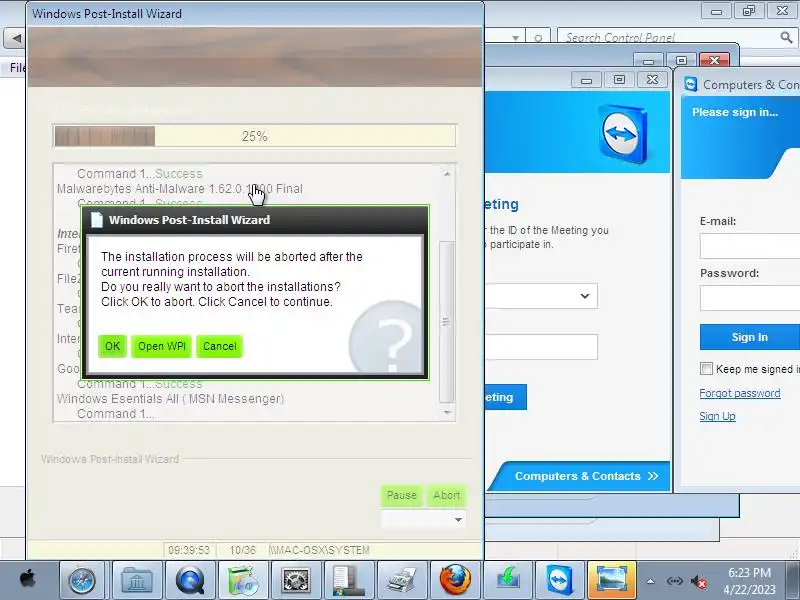Expand the Meeting ID dropdown in TeamViewer
The height and width of the screenshot is (600, 800).
[585, 296]
